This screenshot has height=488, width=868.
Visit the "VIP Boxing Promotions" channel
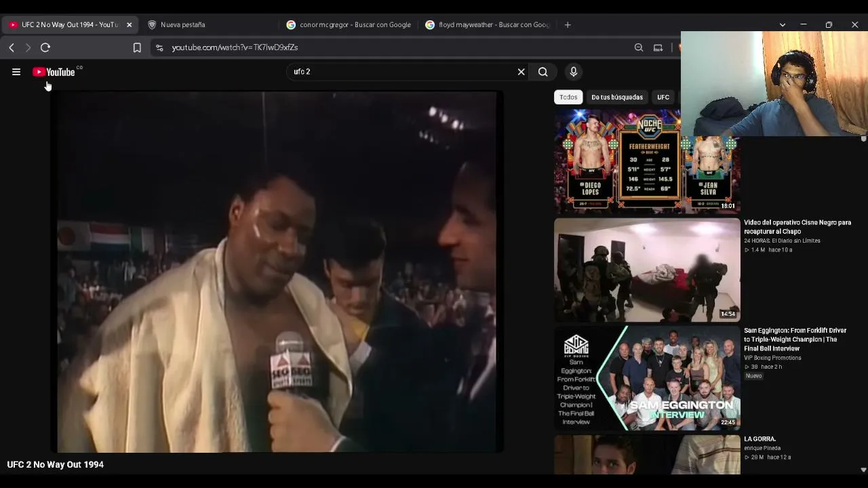(772, 358)
